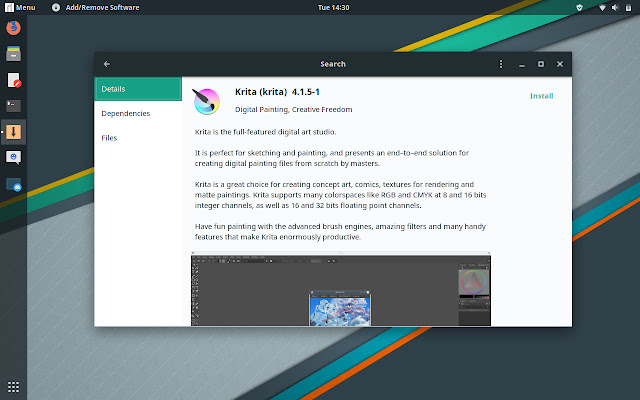Close the Add/Remove Software window

pos(560,64)
